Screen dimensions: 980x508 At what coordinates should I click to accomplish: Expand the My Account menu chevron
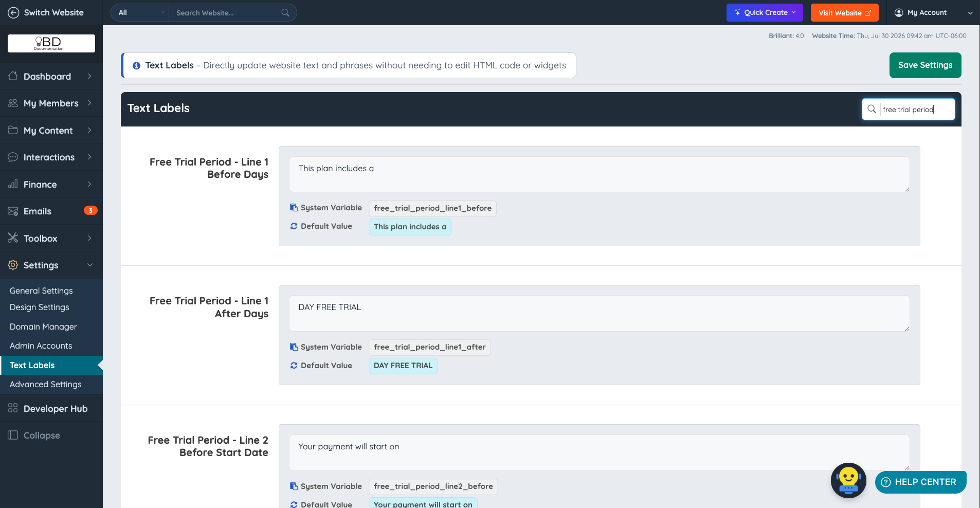[x=970, y=13]
